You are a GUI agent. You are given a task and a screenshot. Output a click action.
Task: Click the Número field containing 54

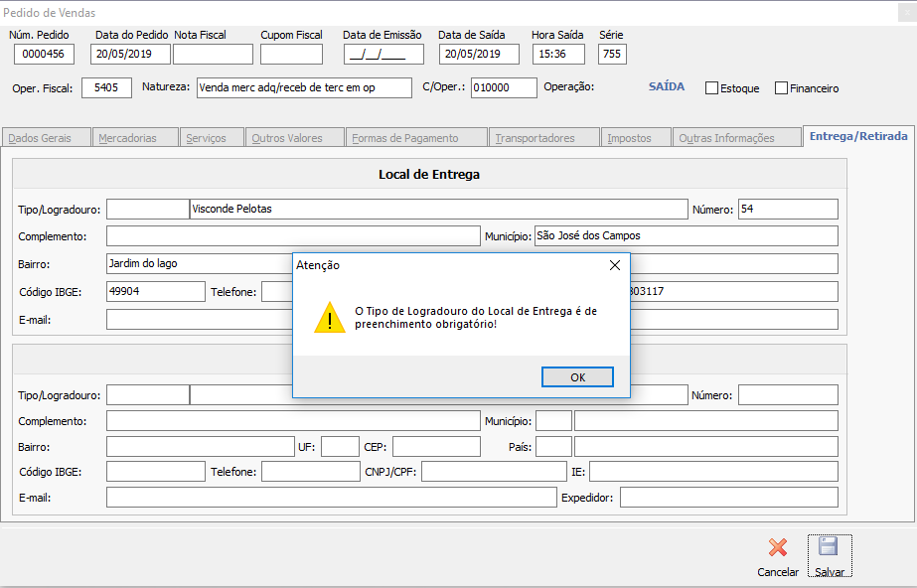click(788, 210)
